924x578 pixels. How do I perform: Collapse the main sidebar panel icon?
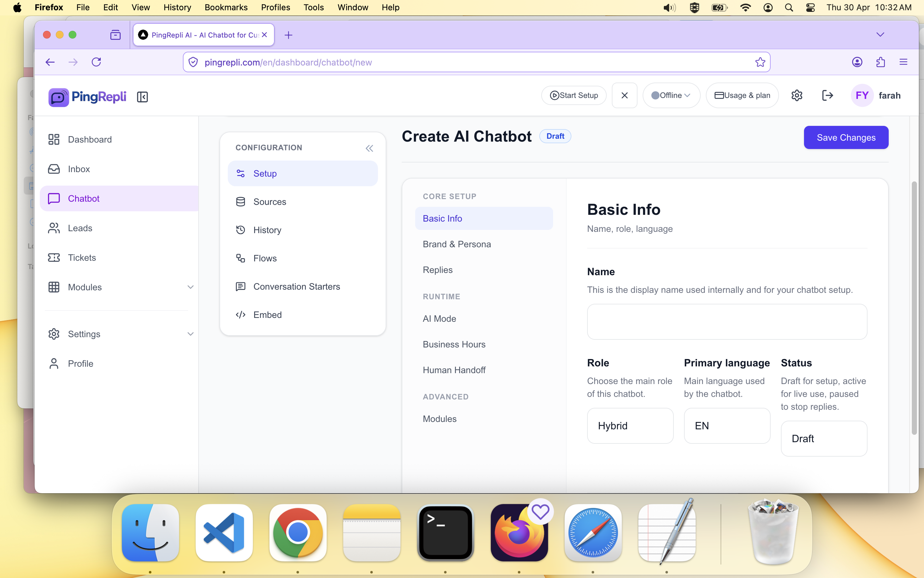pyautogui.click(x=142, y=97)
